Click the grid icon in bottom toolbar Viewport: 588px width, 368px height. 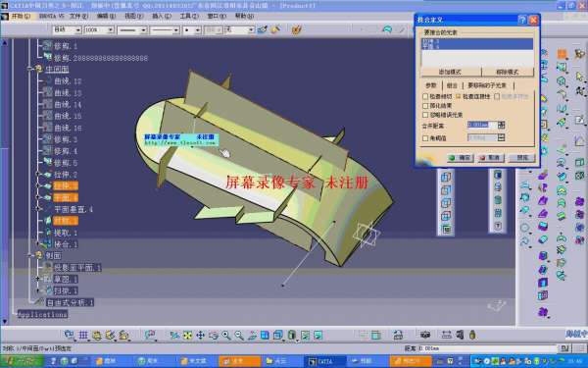(x=83, y=335)
